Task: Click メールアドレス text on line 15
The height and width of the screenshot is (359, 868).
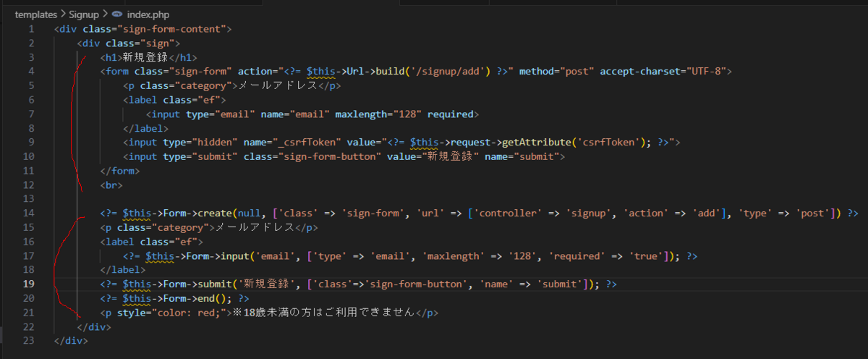Action: click(x=256, y=227)
